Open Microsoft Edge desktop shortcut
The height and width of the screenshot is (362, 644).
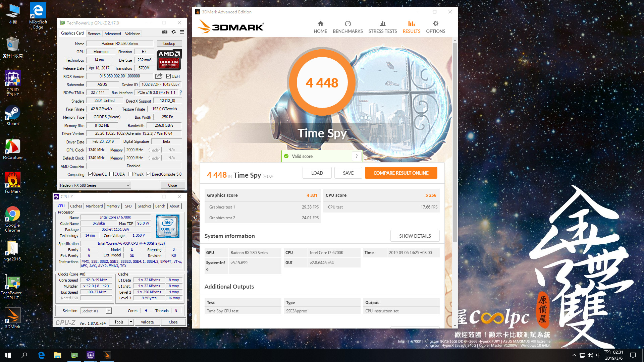pos(38,16)
